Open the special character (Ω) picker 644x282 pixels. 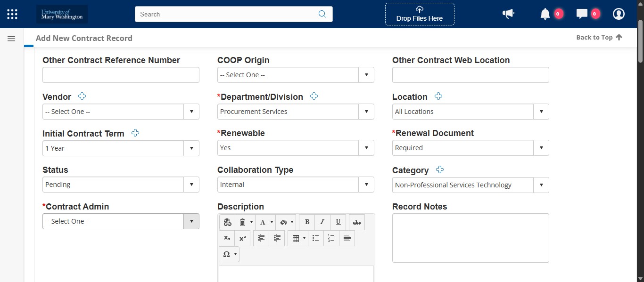[227, 254]
